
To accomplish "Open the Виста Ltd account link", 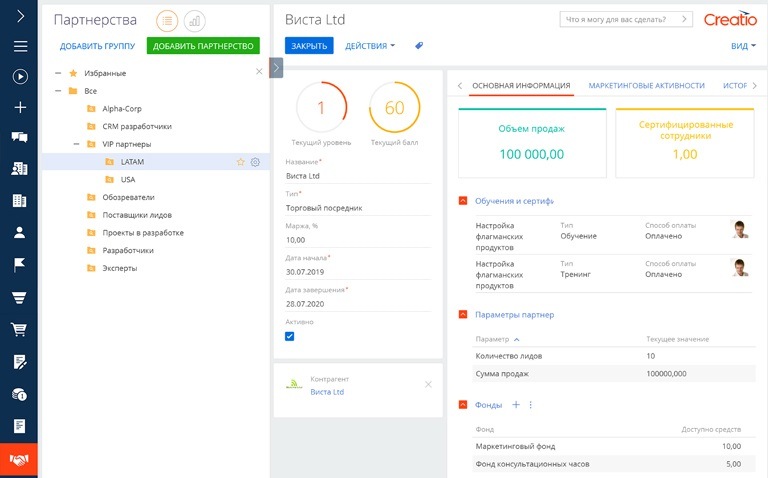I will tap(327, 392).
